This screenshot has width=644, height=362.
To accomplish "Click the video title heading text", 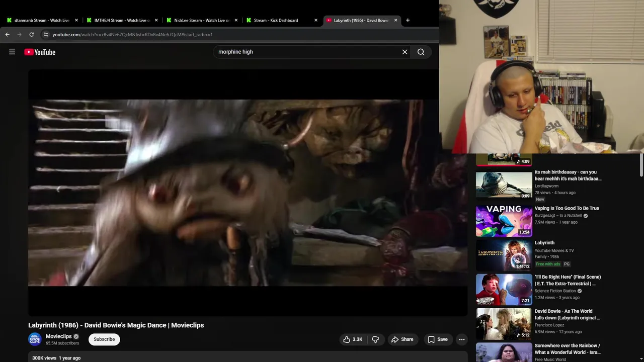I will pos(116,325).
